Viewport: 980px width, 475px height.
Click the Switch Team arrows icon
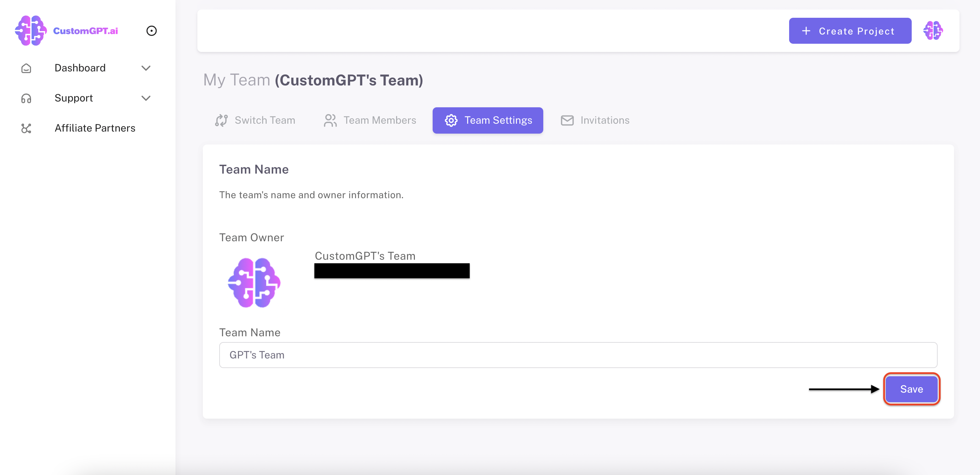pos(221,120)
